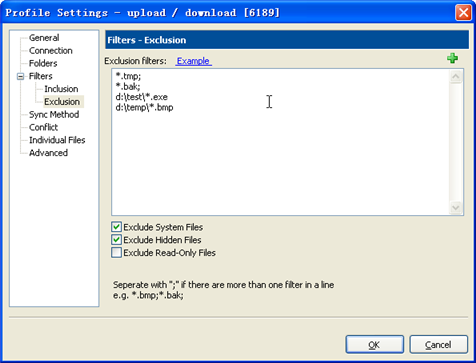Enable Exclude Read-Only Files checkbox
The height and width of the screenshot is (363, 476).
pyautogui.click(x=116, y=253)
